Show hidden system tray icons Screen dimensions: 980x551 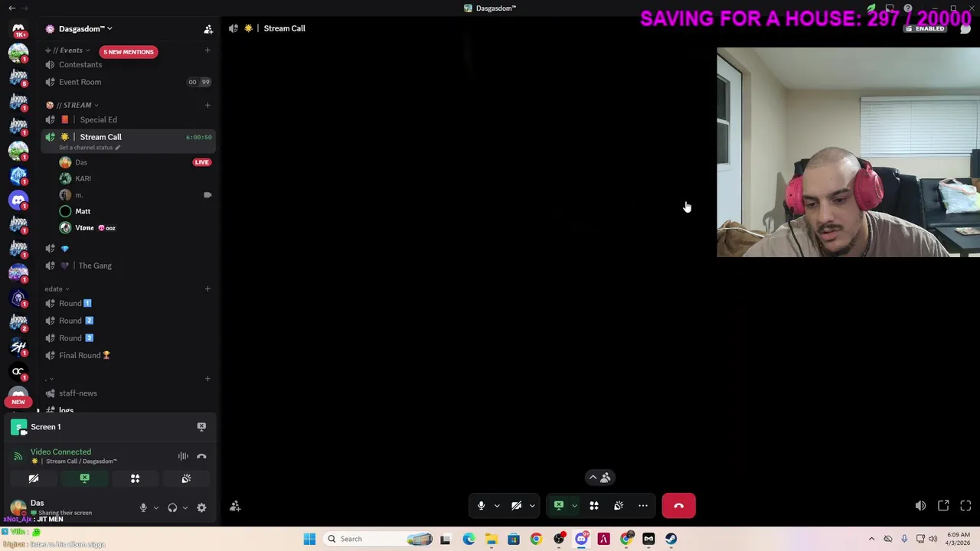click(x=871, y=539)
